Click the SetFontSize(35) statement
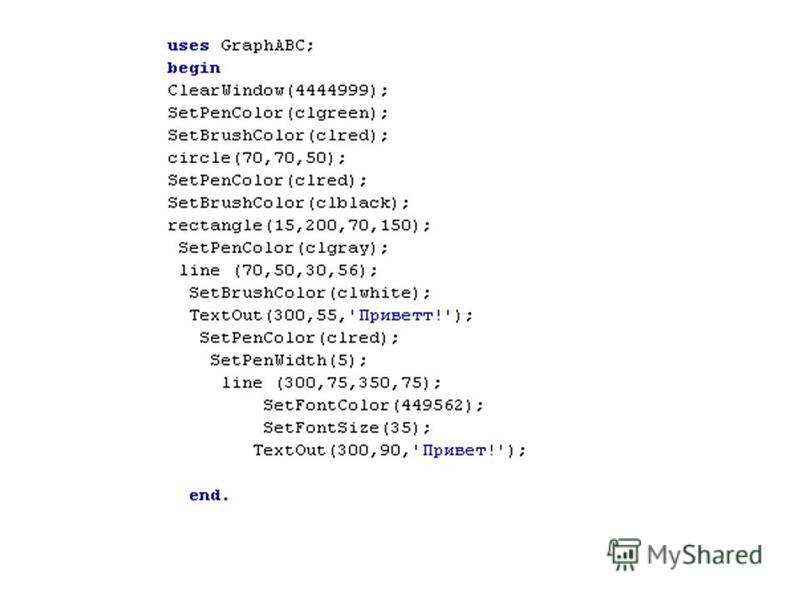 click(x=346, y=428)
